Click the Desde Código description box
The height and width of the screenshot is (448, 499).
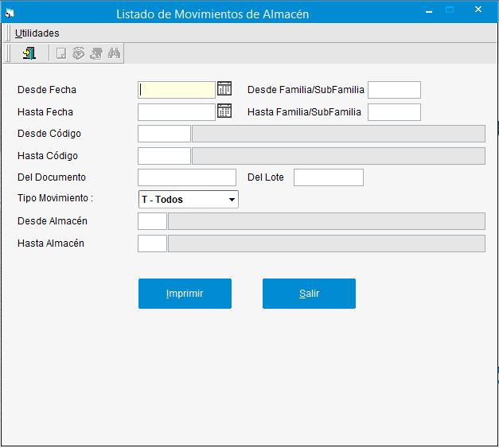coord(338,134)
